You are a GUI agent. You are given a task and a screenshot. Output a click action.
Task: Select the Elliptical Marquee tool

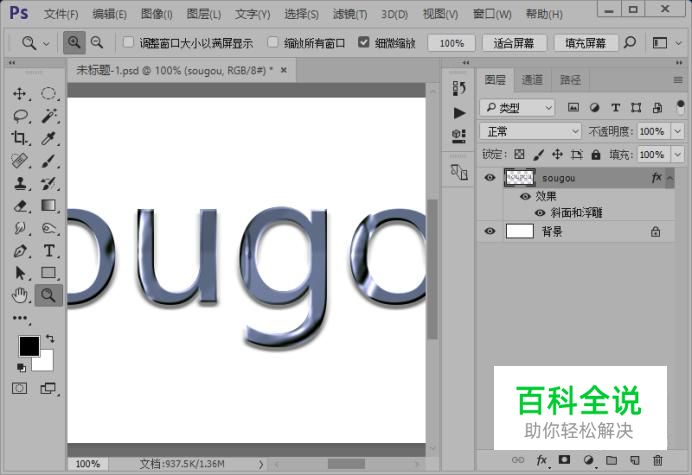[48, 94]
